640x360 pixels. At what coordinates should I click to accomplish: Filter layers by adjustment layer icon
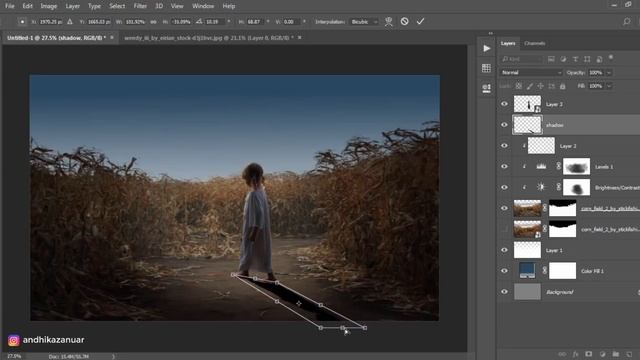click(x=563, y=59)
